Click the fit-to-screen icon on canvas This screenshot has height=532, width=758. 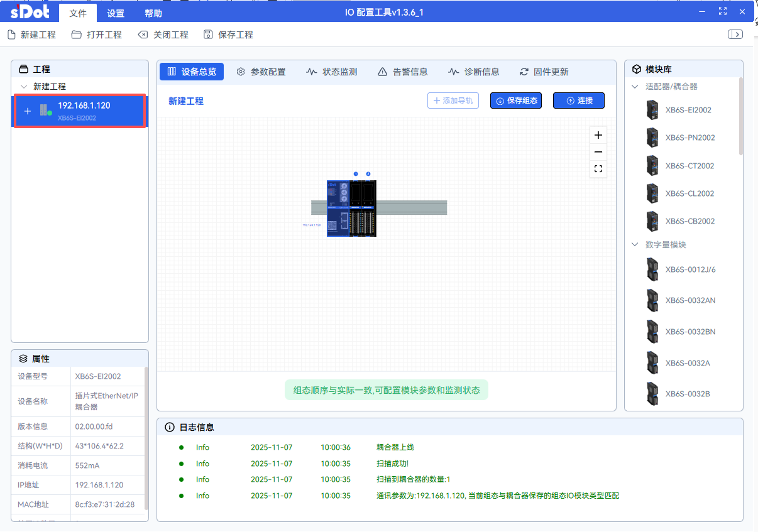click(598, 169)
